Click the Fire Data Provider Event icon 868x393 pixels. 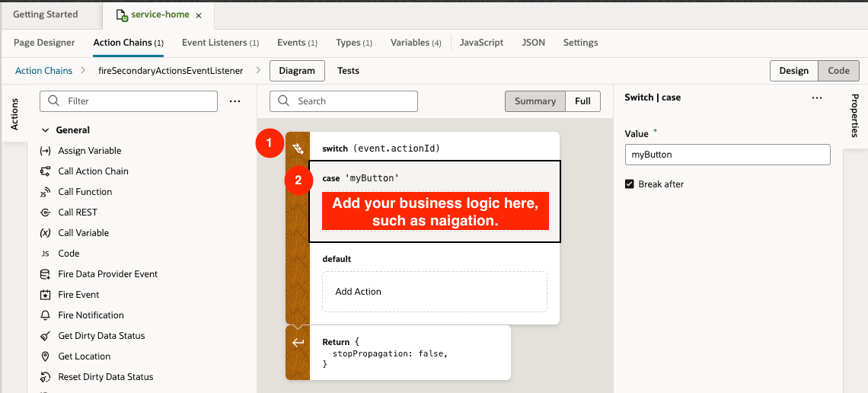coord(45,274)
